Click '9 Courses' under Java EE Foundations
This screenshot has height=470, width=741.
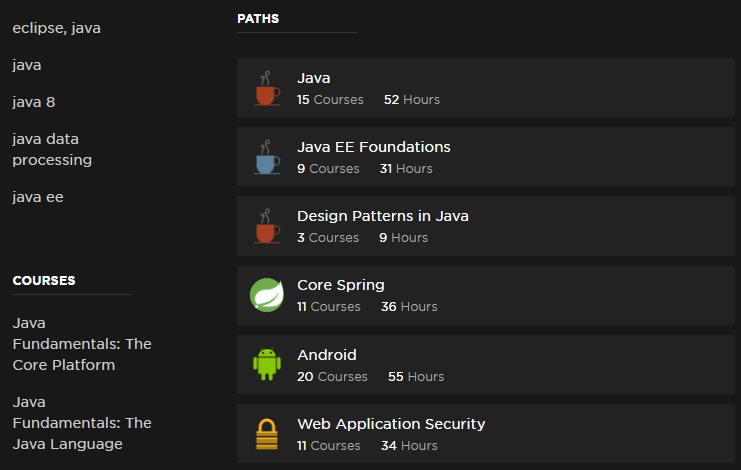[328, 169]
